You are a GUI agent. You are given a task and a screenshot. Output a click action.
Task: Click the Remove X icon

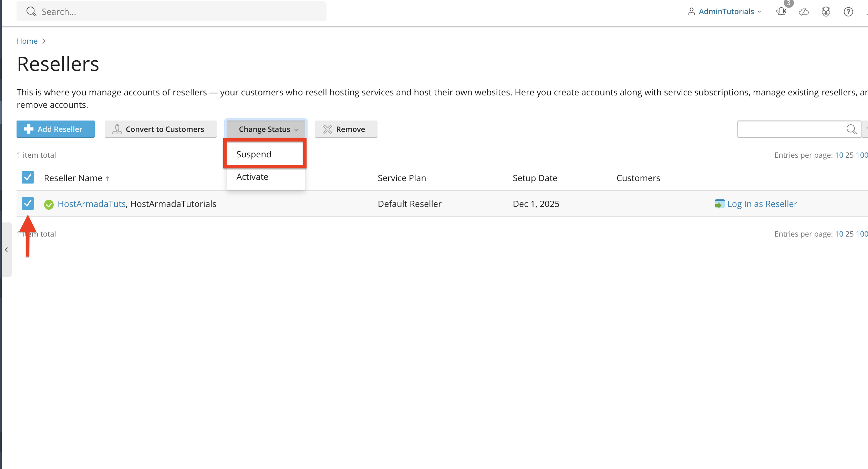(x=328, y=129)
